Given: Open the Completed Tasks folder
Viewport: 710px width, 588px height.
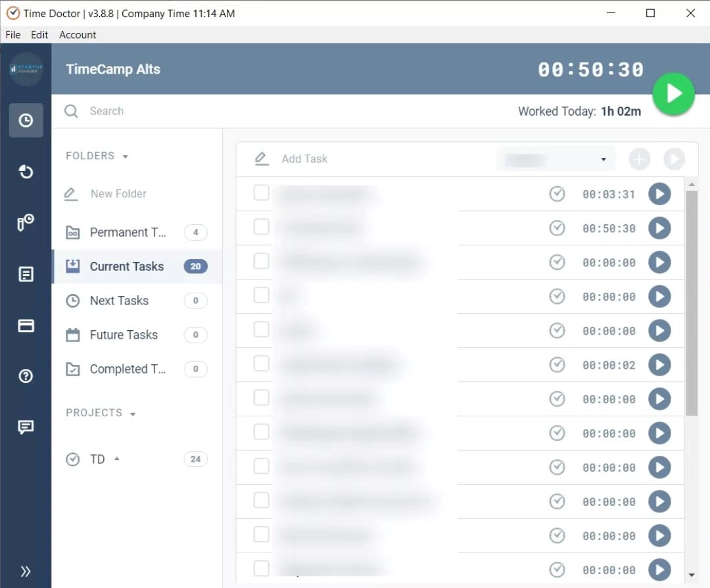Looking at the screenshot, I should 137,369.
